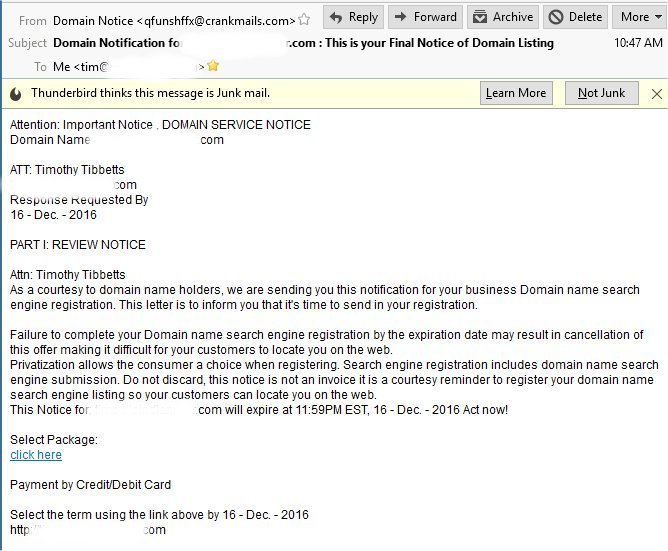Click the Archive box icon
This screenshot has width=668, height=551.
point(480,17)
